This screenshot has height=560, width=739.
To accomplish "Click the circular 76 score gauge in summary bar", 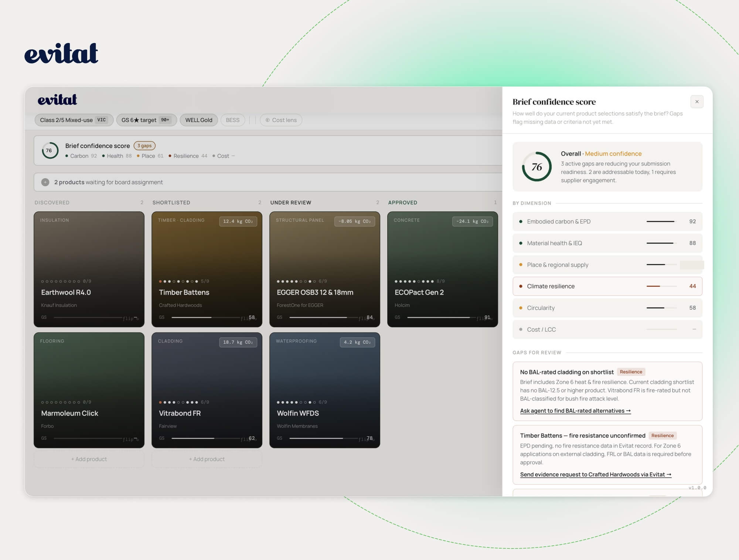I will point(50,150).
